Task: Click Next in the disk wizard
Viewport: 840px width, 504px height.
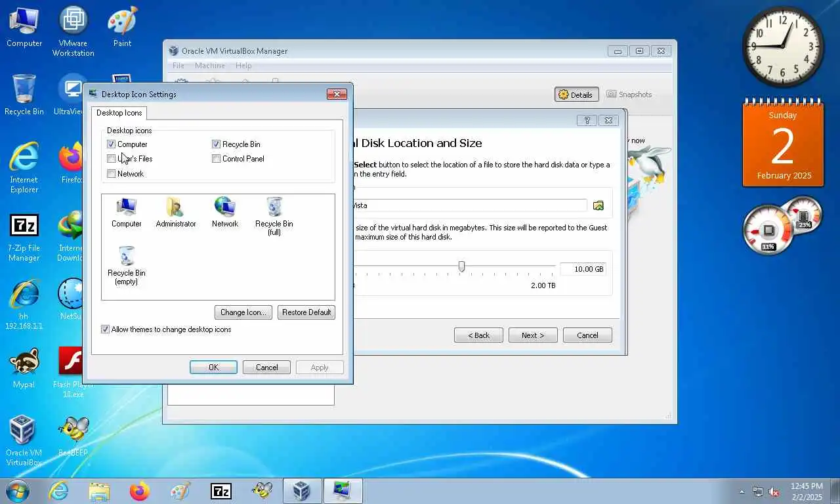Action: pyautogui.click(x=533, y=335)
